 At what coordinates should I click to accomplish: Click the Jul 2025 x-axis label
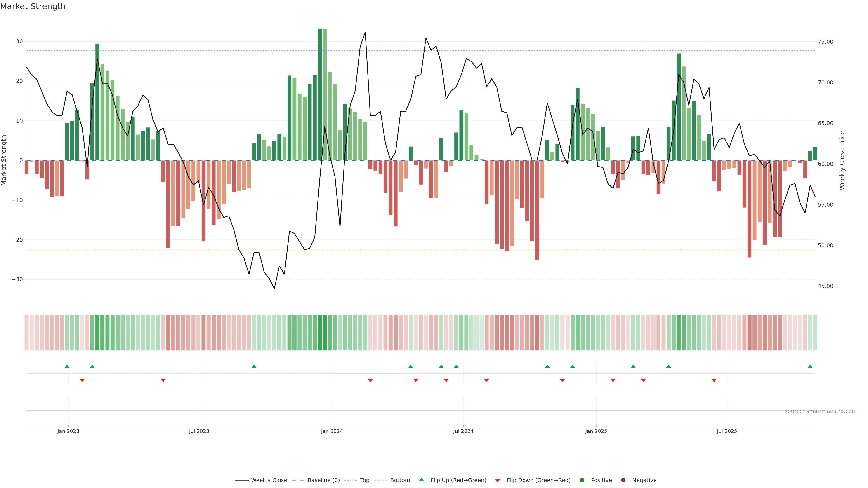(x=727, y=431)
